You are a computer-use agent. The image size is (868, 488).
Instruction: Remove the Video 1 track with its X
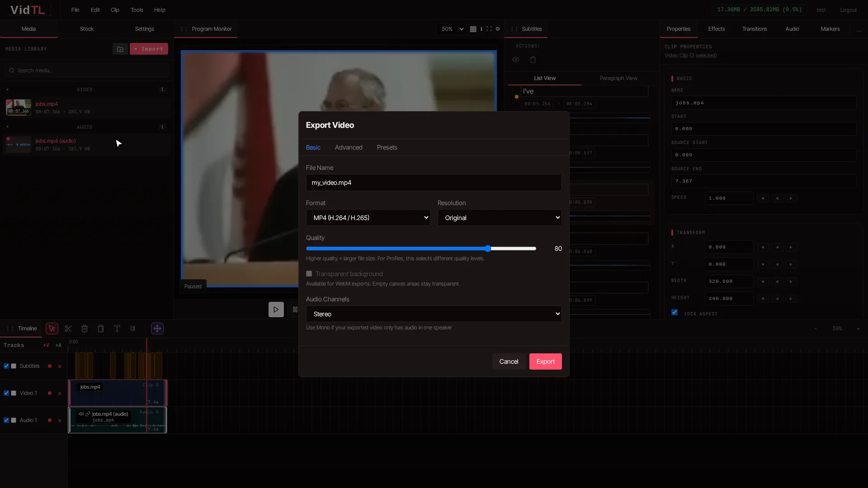pyautogui.click(x=60, y=394)
